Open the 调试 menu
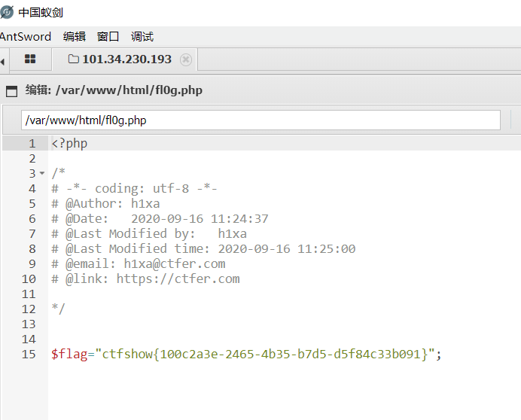This screenshot has height=420, width=521. tap(142, 36)
